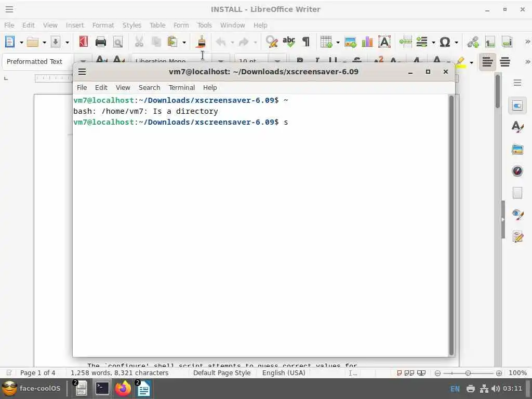Open Navigator compass in Writer sidebar
This screenshot has width=532, height=399.
[517, 170]
